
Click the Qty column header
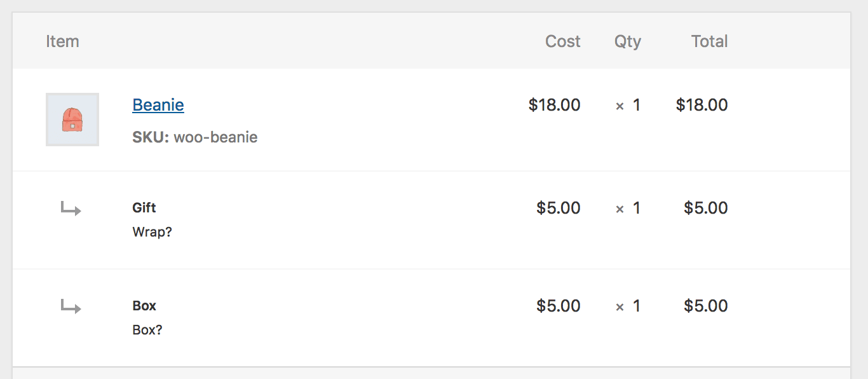pyautogui.click(x=627, y=41)
